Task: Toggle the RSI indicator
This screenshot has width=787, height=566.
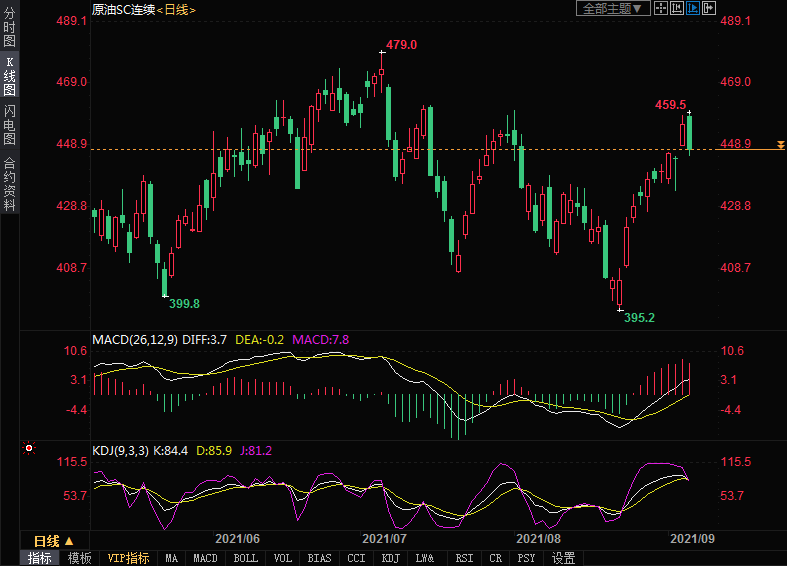Action: pos(464,558)
